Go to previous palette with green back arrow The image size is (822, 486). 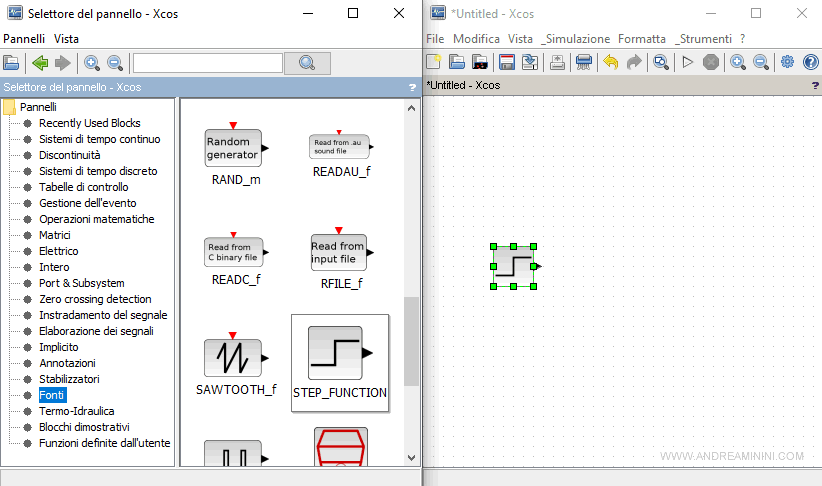(40, 63)
